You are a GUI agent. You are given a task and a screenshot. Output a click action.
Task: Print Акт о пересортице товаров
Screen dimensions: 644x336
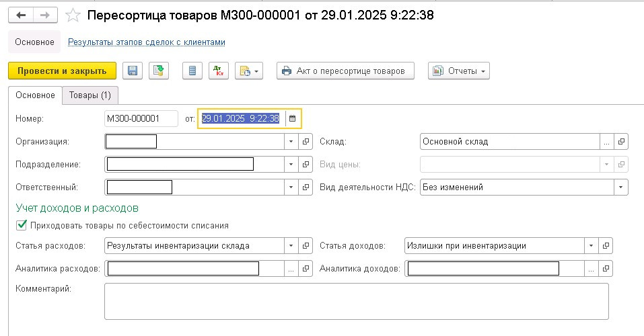pos(345,71)
